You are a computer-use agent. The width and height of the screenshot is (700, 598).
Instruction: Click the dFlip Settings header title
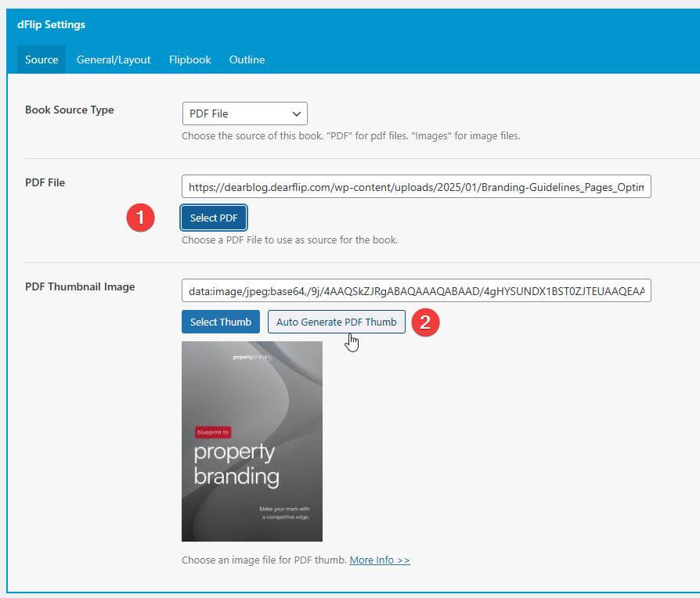[x=52, y=24]
